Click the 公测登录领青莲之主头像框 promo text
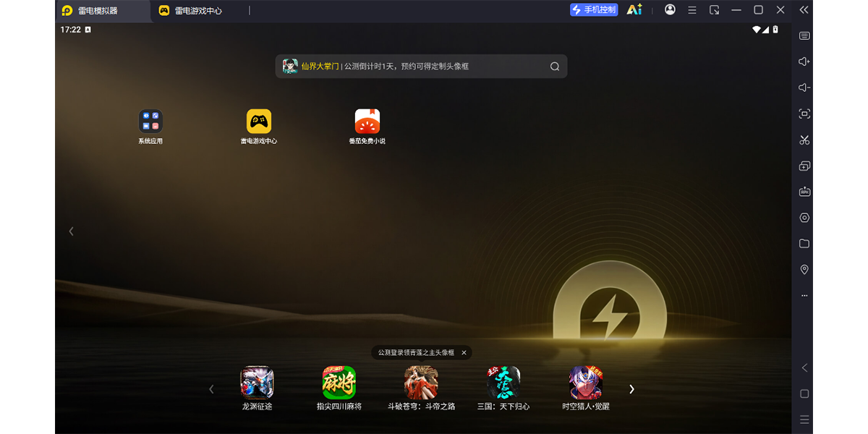Image resolution: width=868 pixels, height=434 pixels. pyautogui.click(x=416, y=352)
